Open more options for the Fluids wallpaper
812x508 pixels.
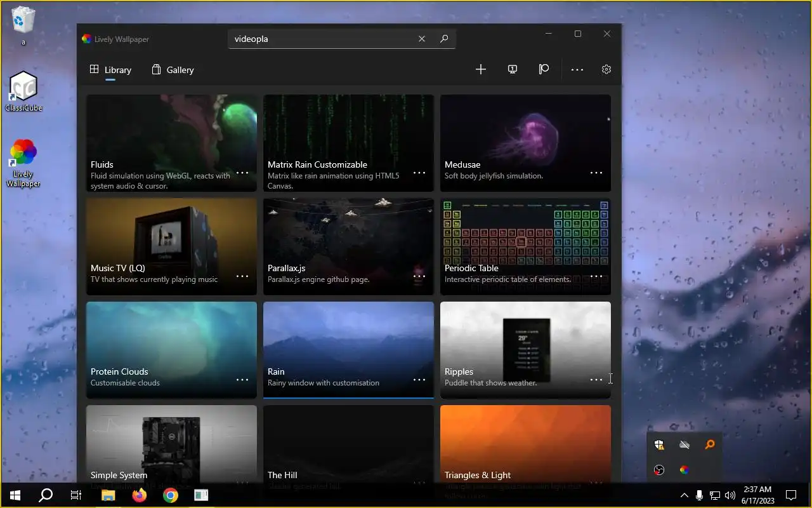pyautogui.click(x=242, y=172)
